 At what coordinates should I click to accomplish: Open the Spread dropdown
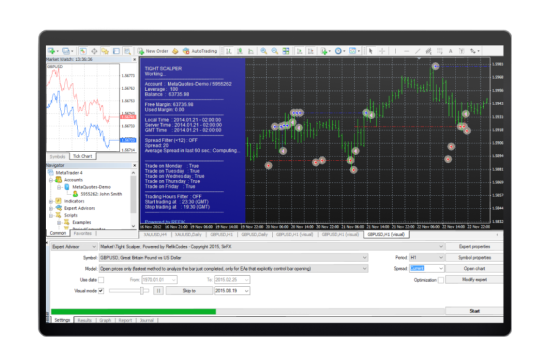click(x=426, y=268)
